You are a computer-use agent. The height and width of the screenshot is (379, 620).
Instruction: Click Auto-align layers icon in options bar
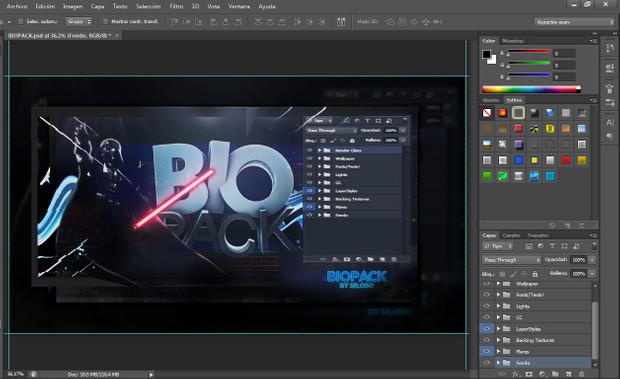coord(341,22)
